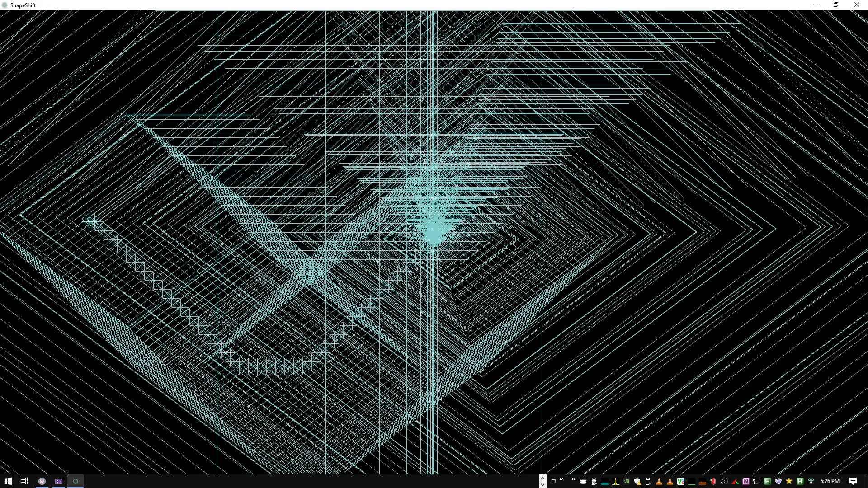Click the ShapeShift title bar icon
868x488 pixels.
pos(5,5)
